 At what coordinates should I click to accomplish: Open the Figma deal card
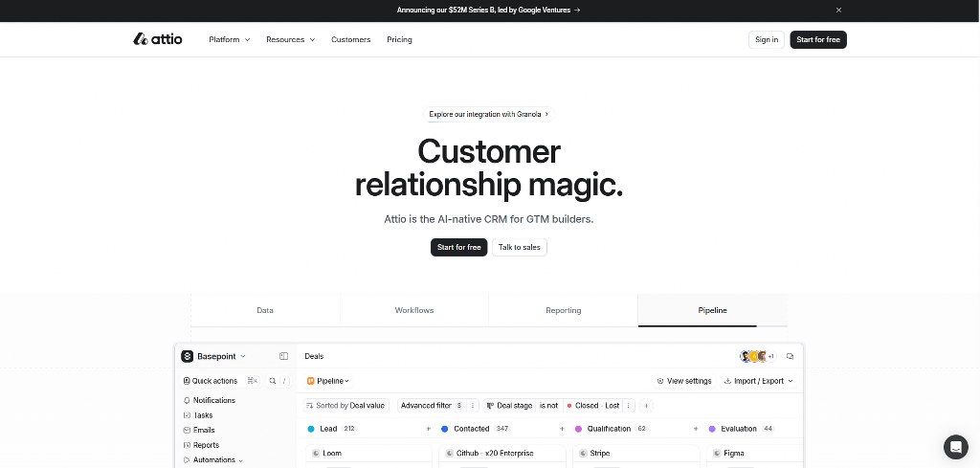click(754, 457)
